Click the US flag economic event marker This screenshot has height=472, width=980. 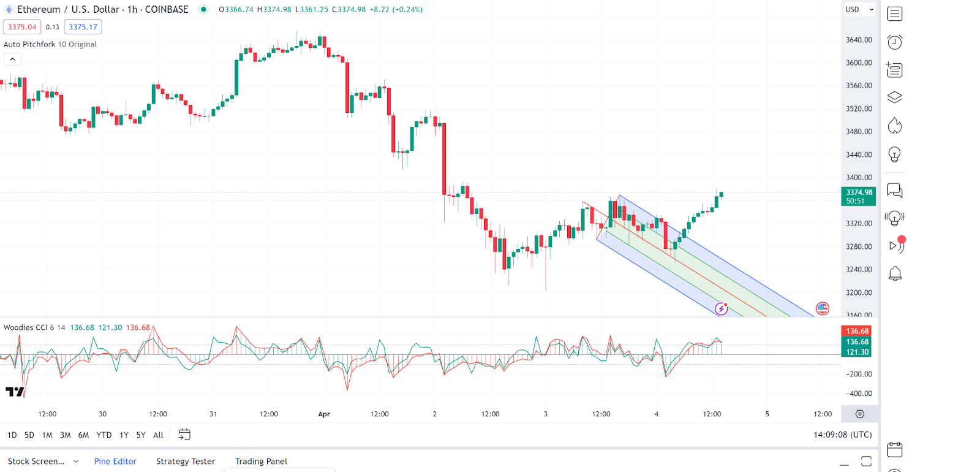pos(823,308)
